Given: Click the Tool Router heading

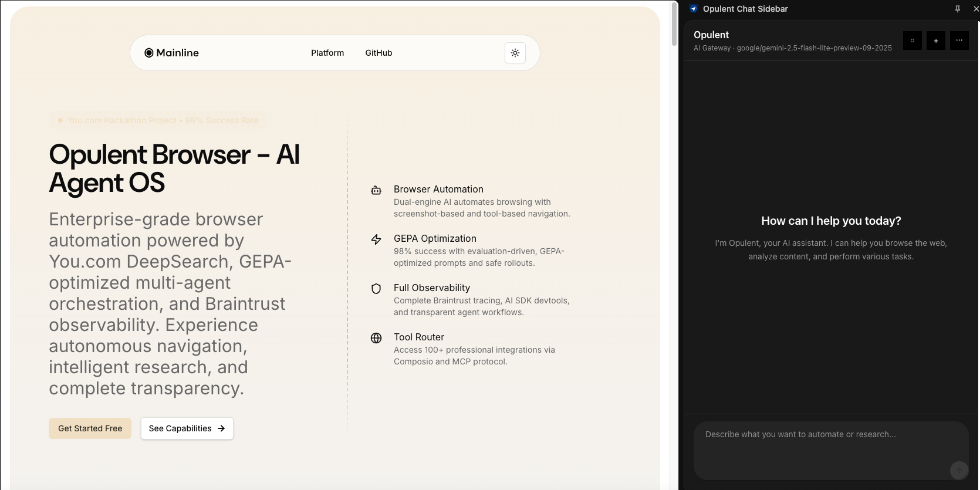Looking at the screenshot, I should pos(419,337).
